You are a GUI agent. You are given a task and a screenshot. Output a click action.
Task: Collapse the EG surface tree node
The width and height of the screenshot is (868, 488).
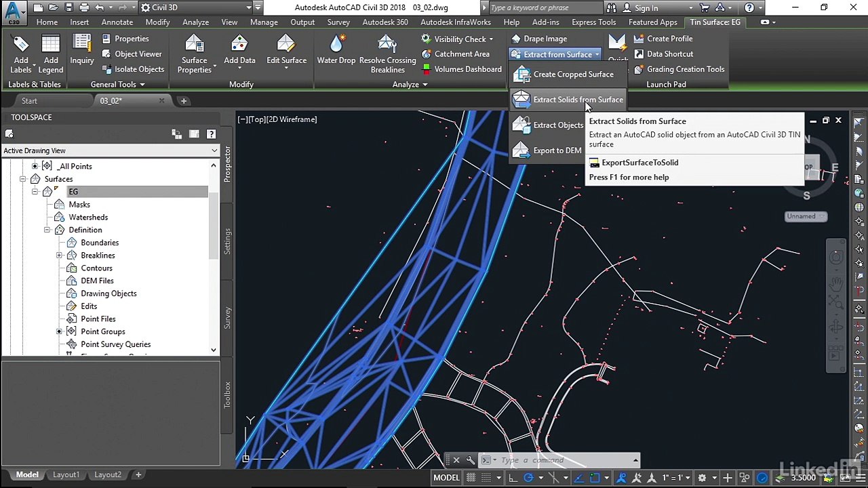pyautogui.click(x=35, y=192)
